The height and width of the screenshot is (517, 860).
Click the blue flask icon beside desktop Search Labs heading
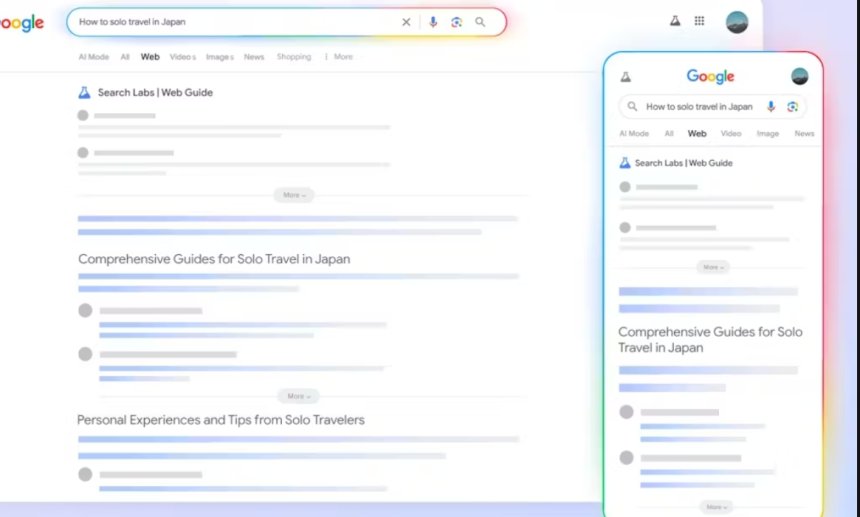84,92
